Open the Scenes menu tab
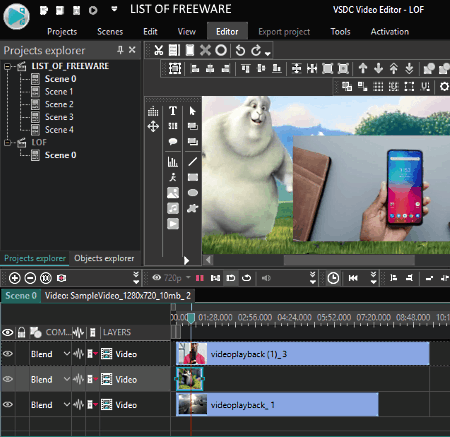 [110, 32]
